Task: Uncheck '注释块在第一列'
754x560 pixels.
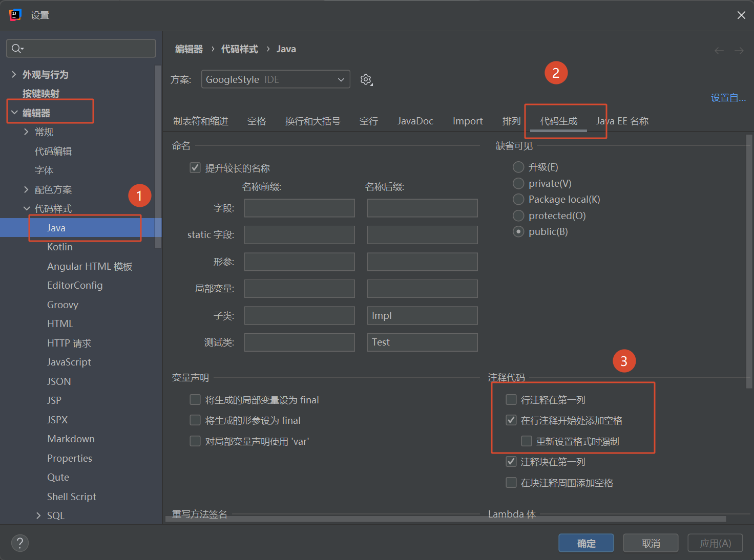Action: (x=511, y=462)
